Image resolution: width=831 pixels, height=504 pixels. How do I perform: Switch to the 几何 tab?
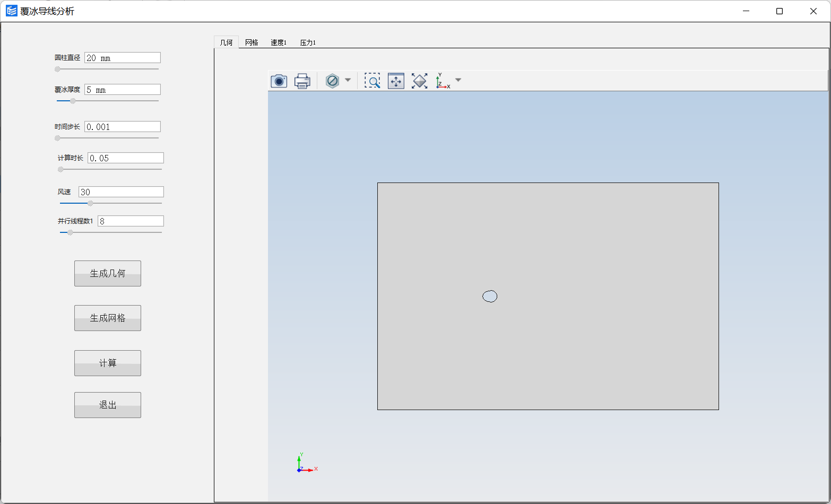[x=227, y=42]
